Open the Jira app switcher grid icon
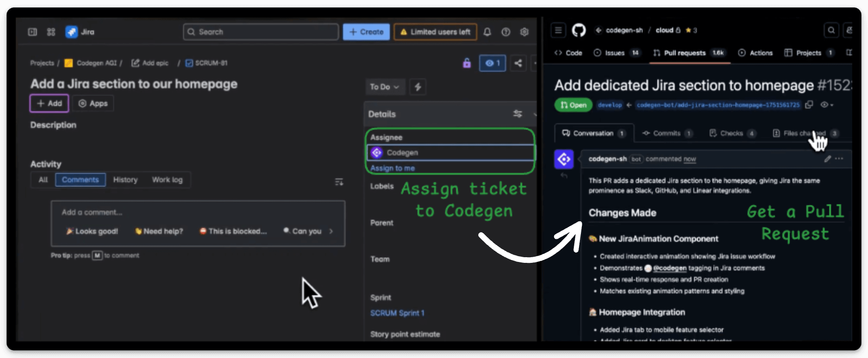Screen dimensions: 868x358 coord(51,32)
